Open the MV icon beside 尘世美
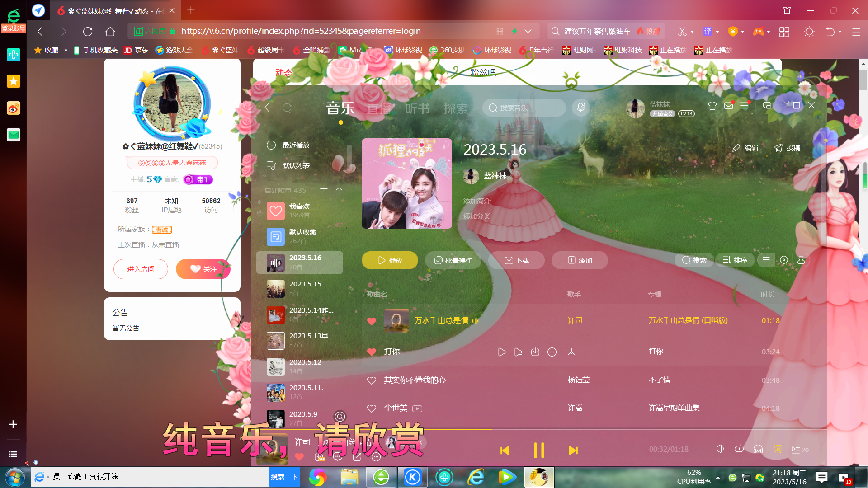The image size is (868, 488). click(x=417, y=408)
